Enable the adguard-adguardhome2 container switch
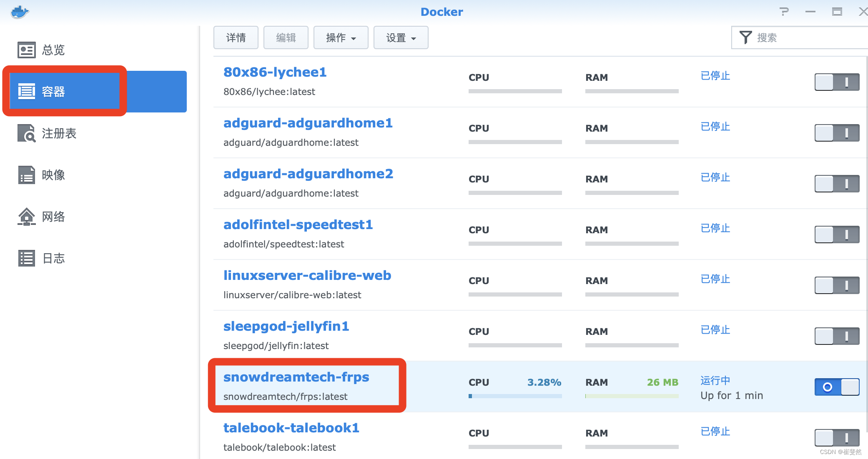Image resolution: width=868 pixels, height=459 pixels. point(837,184)
